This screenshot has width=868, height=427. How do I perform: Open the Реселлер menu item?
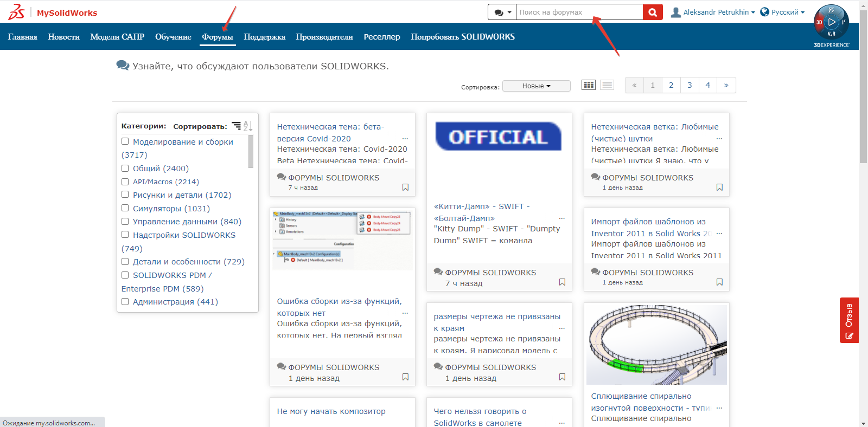pyautogui.click(x=382, y=37)
